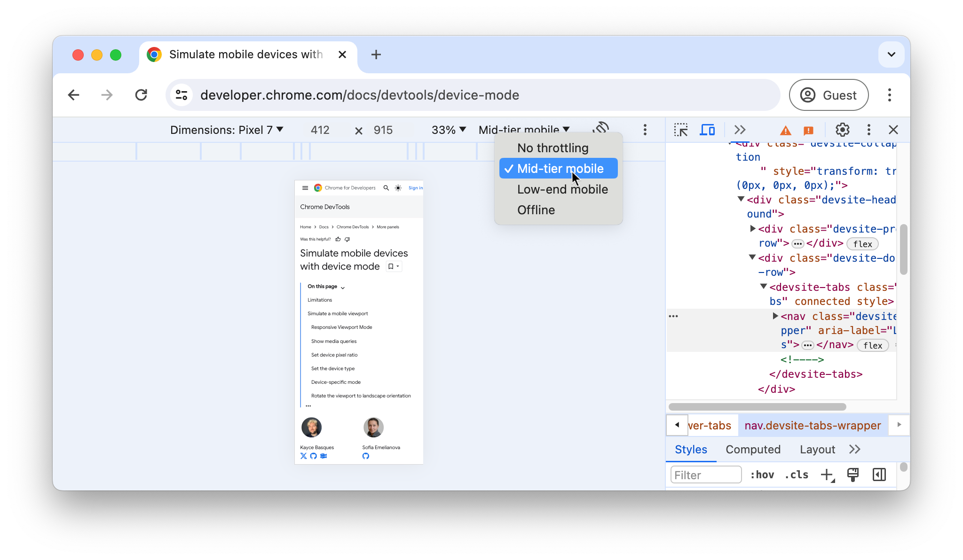Image resolution: width=963 pixels, height=560 pixels.
Task: Select Offline throttling option
Action: click(536, 210)
